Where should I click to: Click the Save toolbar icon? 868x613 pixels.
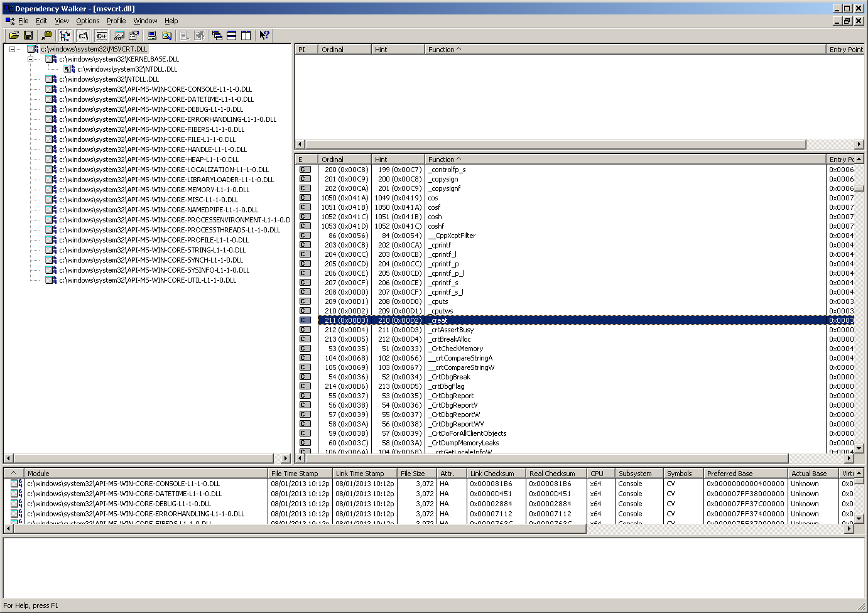coord(28,36)
